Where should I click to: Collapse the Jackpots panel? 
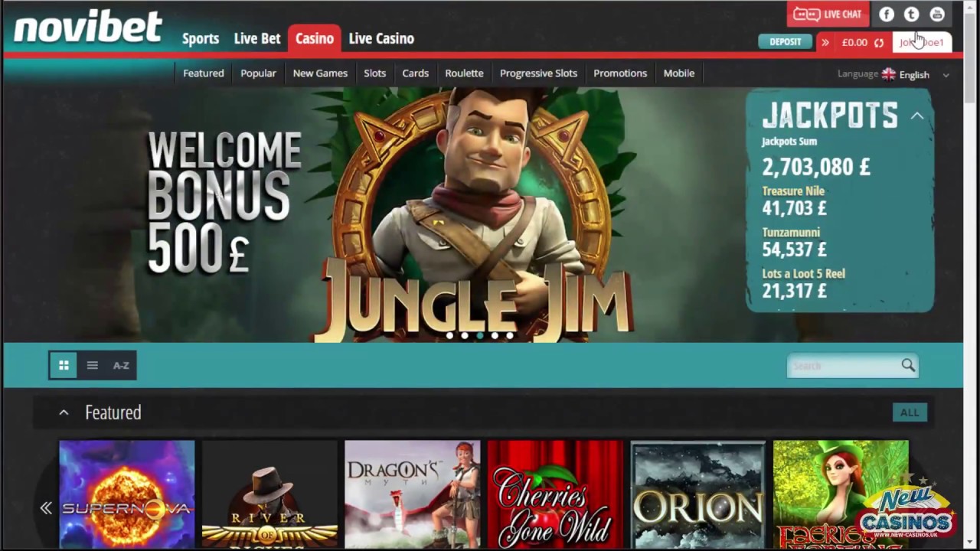[x=917, y=116]
